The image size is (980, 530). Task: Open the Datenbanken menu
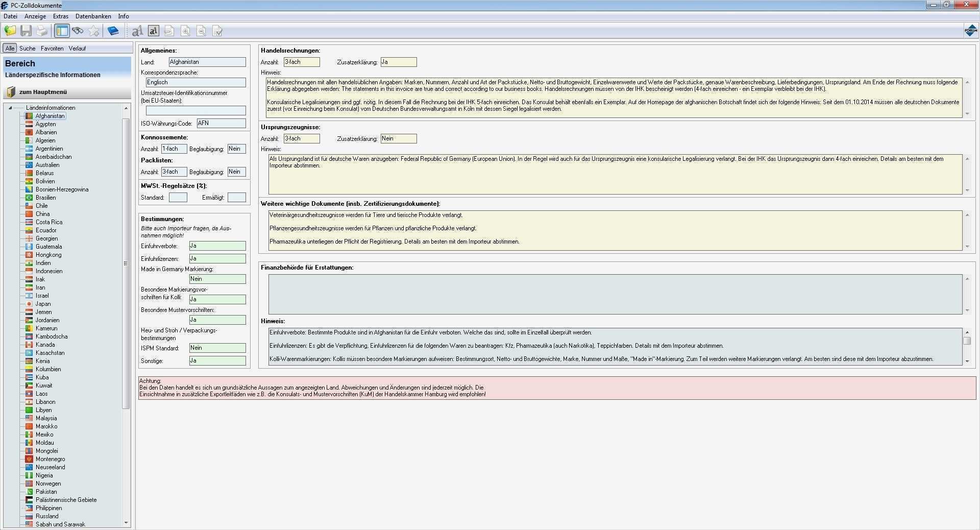[93, 16]
